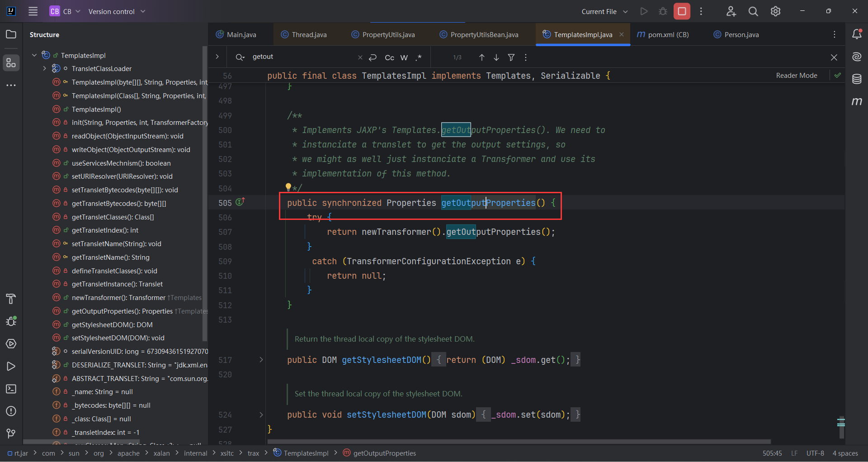Open the Current File run configuration dropdown
Image resolution: width=868 pixels, height=462 pixels.
pos(604,11)
